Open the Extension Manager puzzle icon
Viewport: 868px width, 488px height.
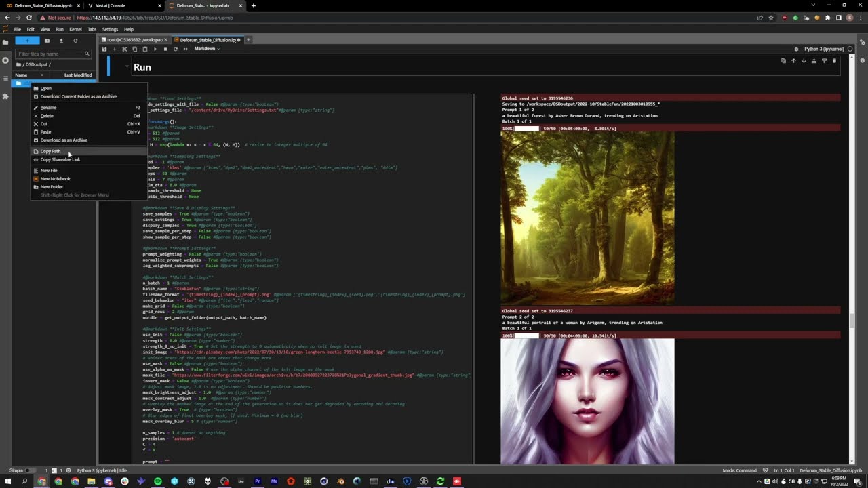(5, 96)
